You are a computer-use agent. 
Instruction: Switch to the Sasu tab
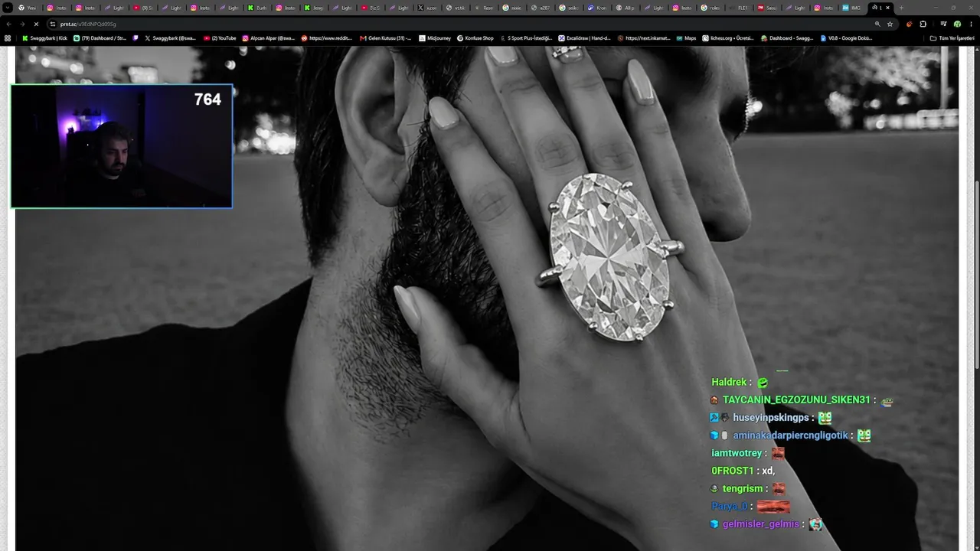click(769, 8)
